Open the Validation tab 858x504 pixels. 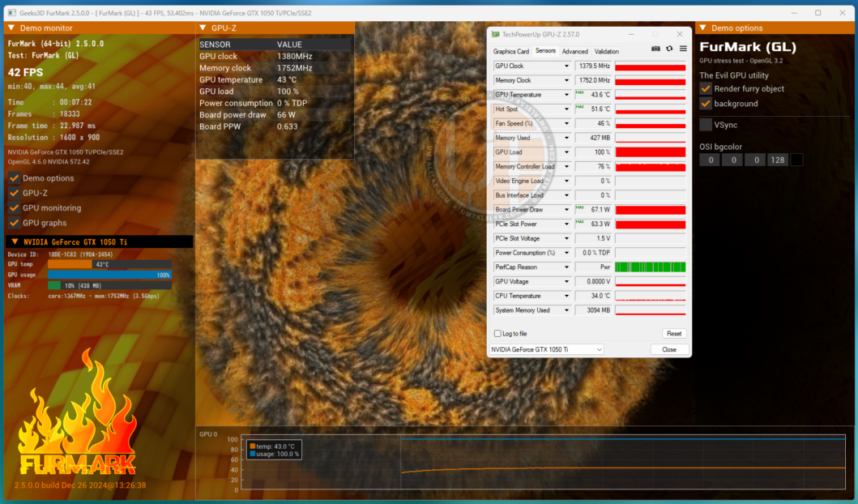tap(606, 51)
